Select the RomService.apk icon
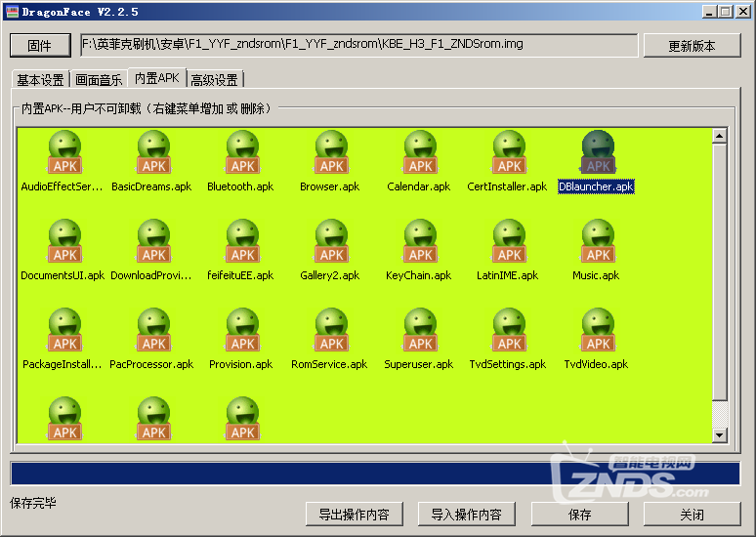The height and width of the screenshot is (537, 756). [x=332, y=330]
